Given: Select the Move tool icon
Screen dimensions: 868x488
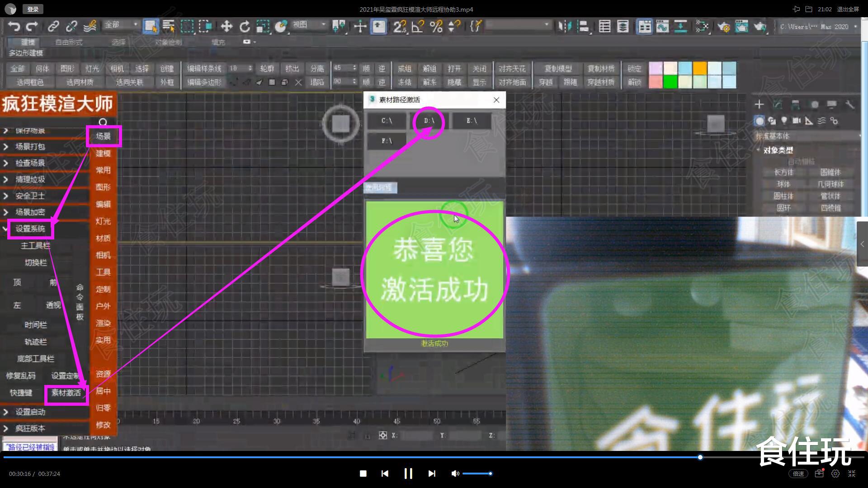Looking at the screenshot, I should (x=226, y=27).
